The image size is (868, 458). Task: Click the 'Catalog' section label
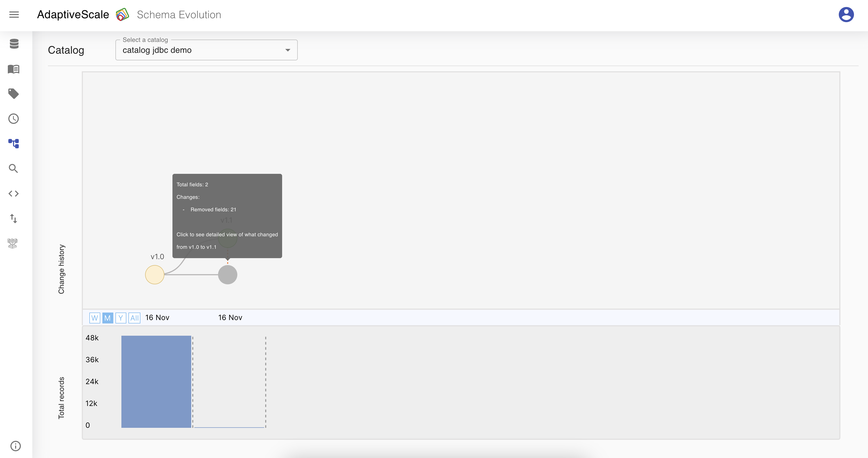[66, 50]
